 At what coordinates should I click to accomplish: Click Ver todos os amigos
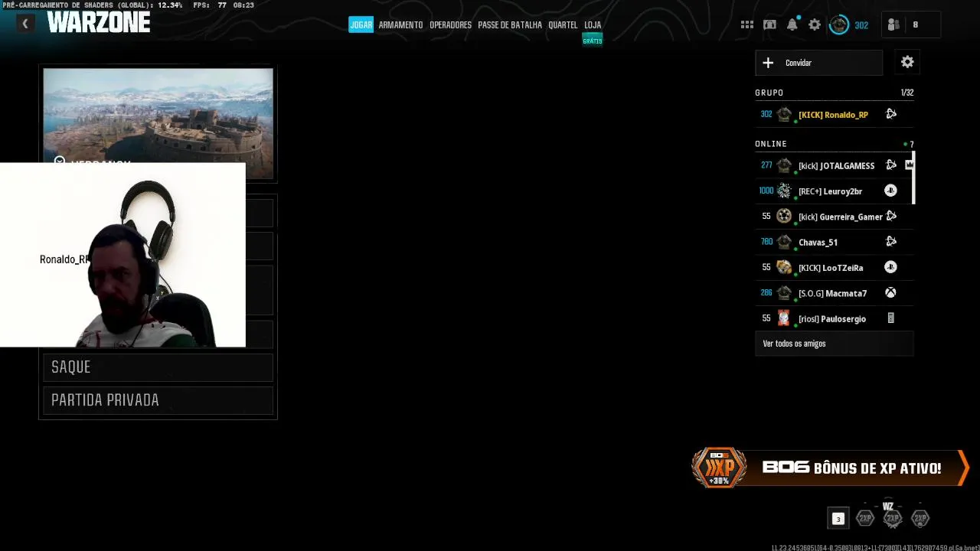click(x=834, y=344)
